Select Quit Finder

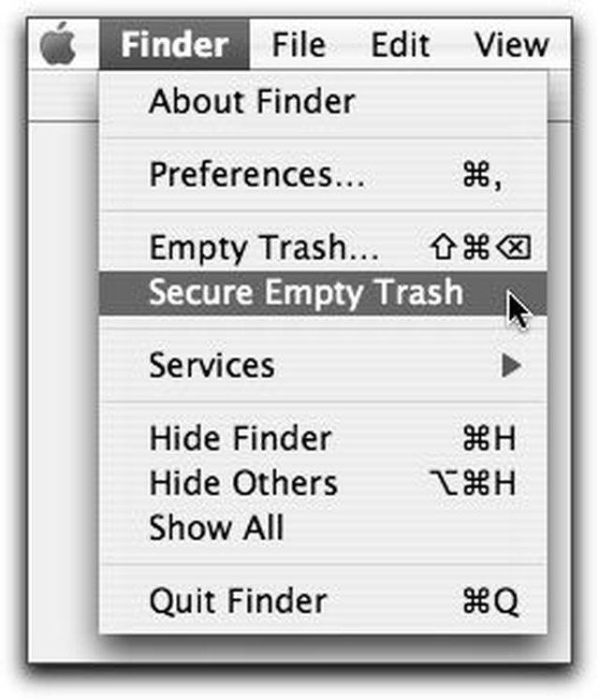(x=323, y=602)
